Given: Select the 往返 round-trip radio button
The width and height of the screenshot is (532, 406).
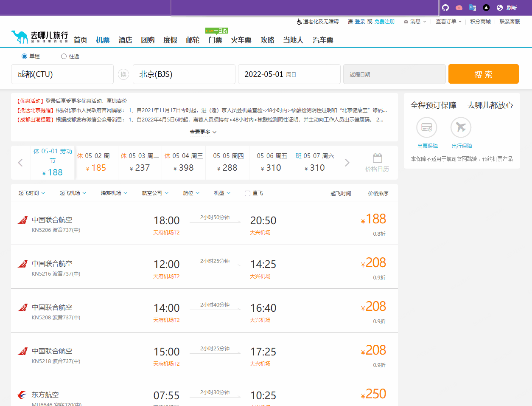Looking at the screenshot, I should pos(64,56).
